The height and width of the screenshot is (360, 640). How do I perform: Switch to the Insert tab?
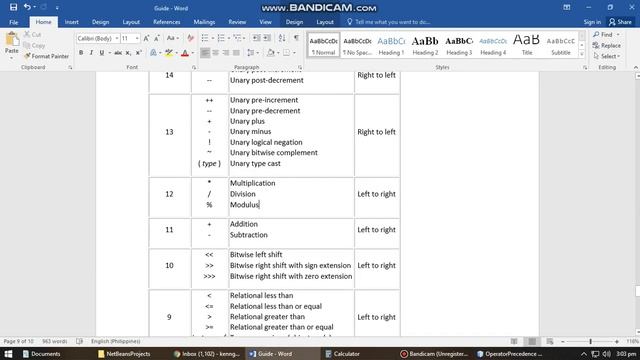pos(71,22)
